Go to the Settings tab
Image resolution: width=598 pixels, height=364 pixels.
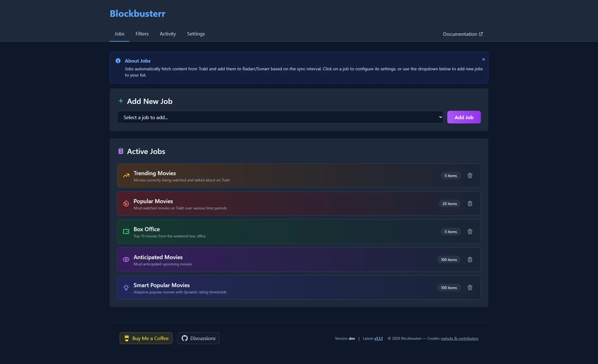(196, 34)
